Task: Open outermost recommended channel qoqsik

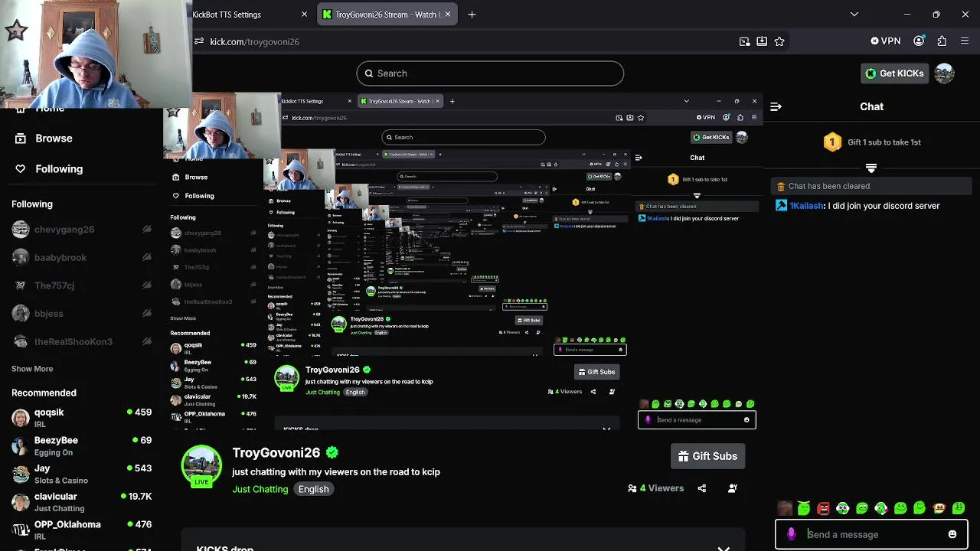Action: tap(81, 418)
